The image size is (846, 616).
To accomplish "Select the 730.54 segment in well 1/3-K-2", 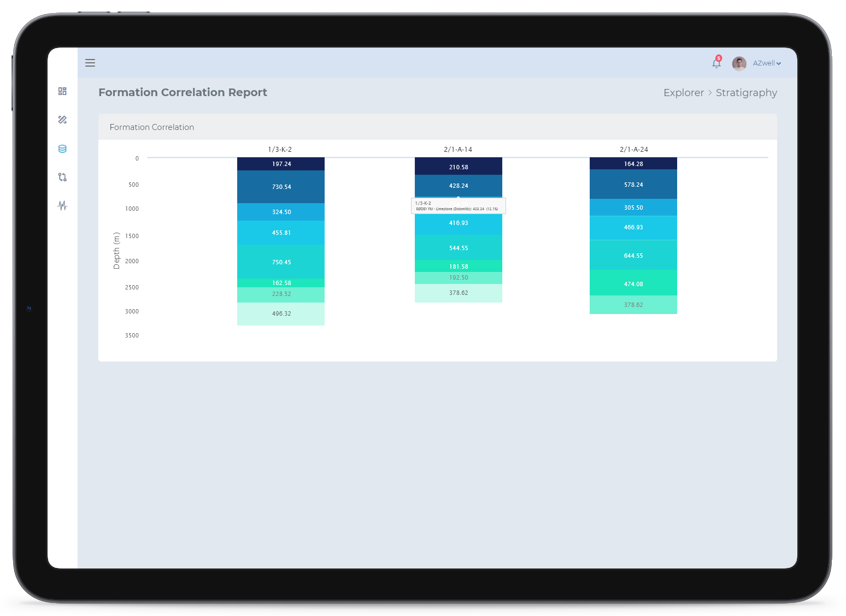I will point(281,187).
